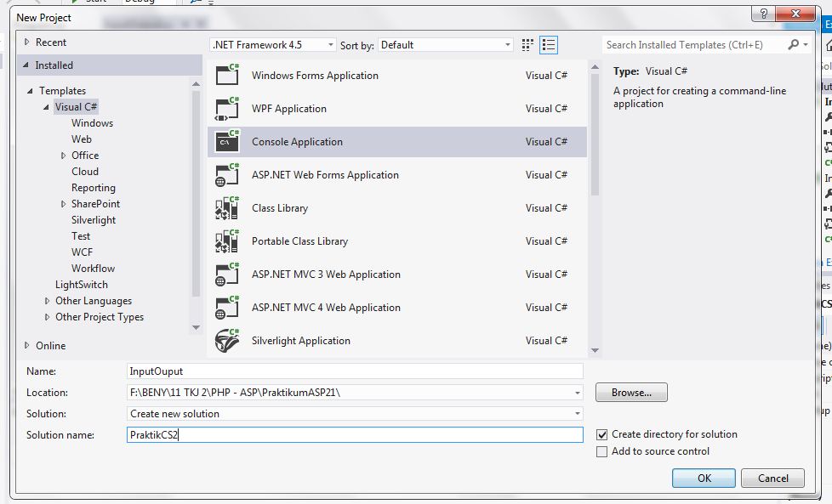Select the Console Application template icon

(x=228, y=141)
